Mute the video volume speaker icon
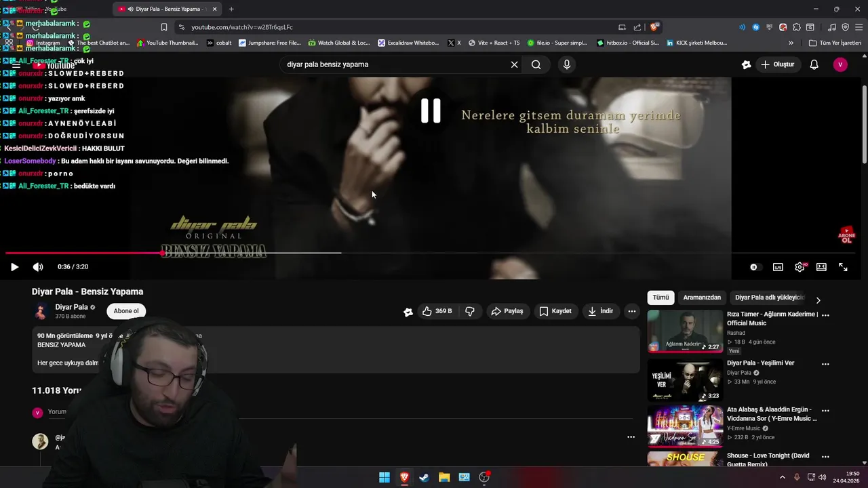The width and height of the screenshot is (868, 488). tap(38, 267)
